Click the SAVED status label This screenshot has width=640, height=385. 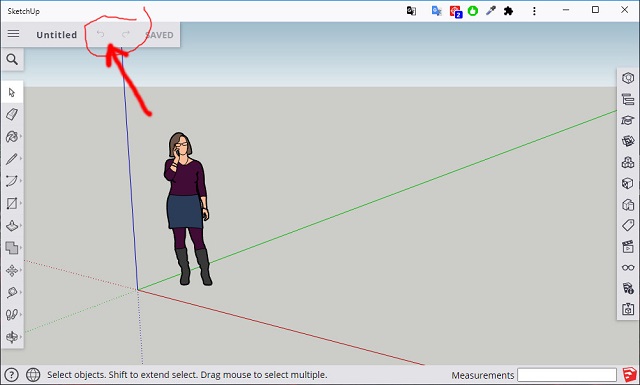[x=159, y=35]
